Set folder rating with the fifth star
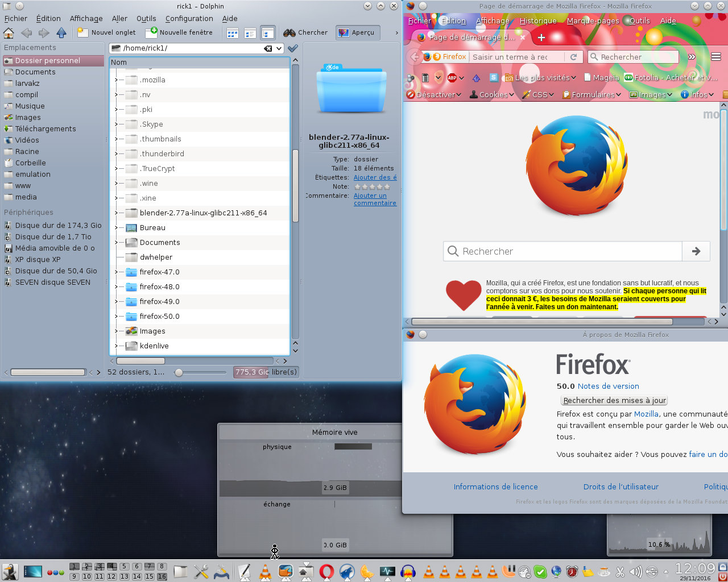This screenshot has height=582, width=728. [387, 186]
